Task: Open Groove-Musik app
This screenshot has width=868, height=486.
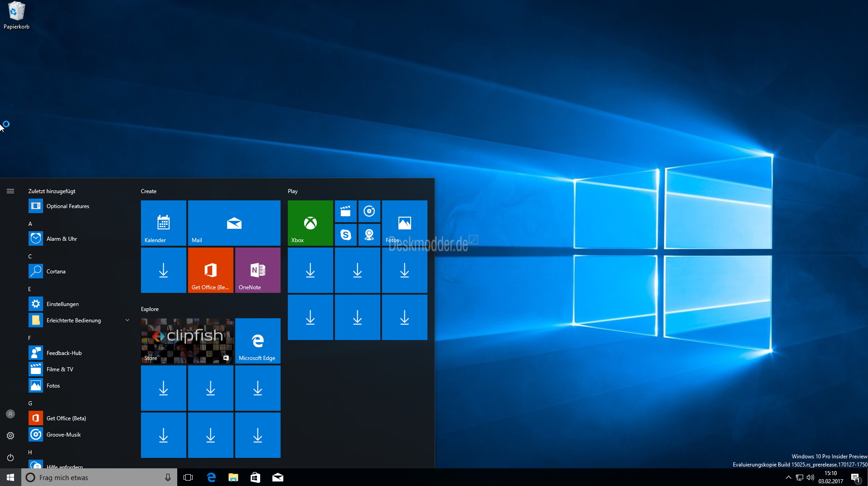Action: point(79,435)
